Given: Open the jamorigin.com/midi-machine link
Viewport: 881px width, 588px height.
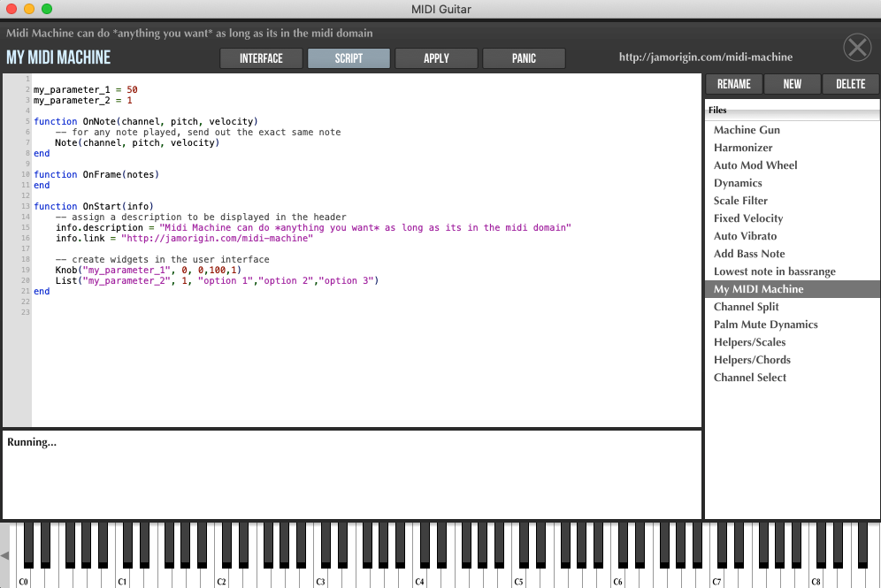Looking at the screenshot, I should pyautogui.click(x=706, y=57).
